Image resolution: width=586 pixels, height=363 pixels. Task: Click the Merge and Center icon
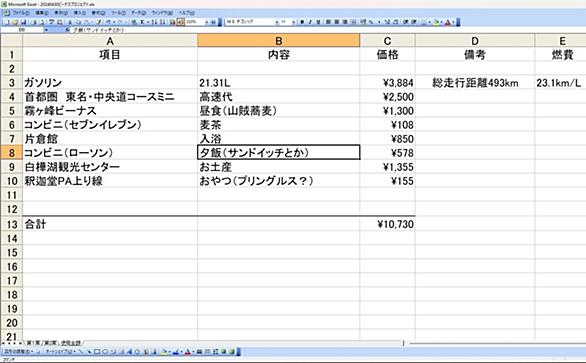click(353, 22)
